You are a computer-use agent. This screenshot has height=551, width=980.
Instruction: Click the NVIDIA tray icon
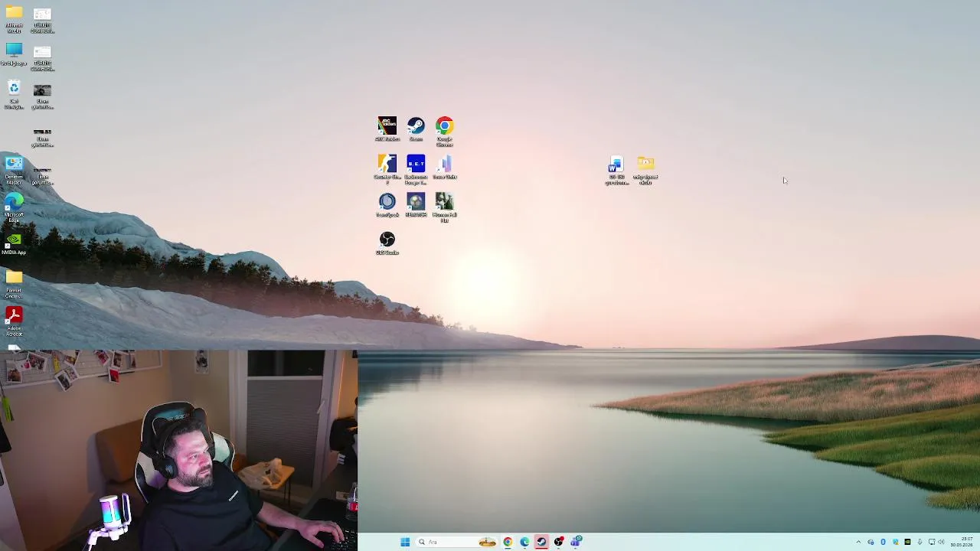(907, 542)
